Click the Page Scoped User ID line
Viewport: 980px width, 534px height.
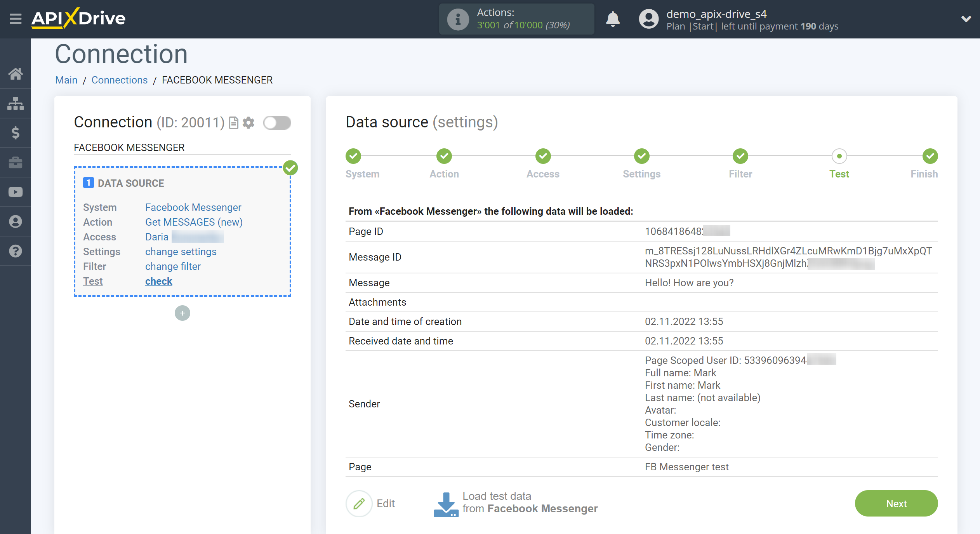pyautogui.click(x=740, y=360)
